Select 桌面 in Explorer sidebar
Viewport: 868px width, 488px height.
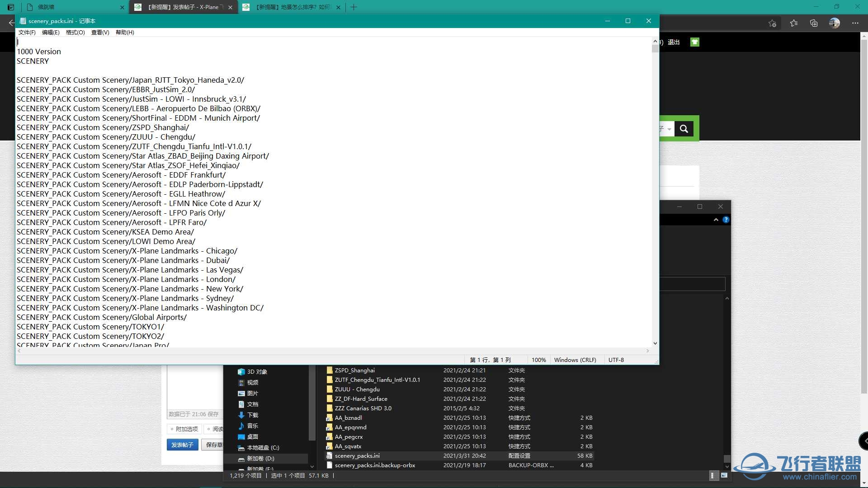click(252, 436)
